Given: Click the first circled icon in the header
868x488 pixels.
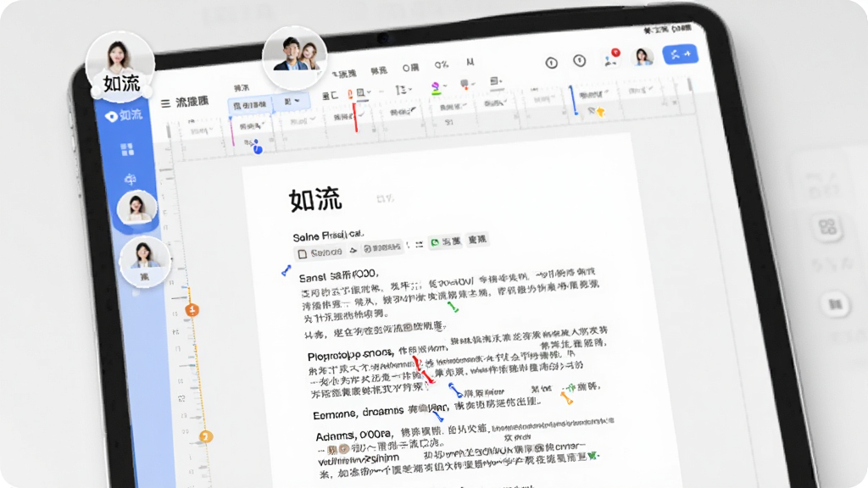Looking at the screenshot, I should pyautogui.click(x=551, y=63).
